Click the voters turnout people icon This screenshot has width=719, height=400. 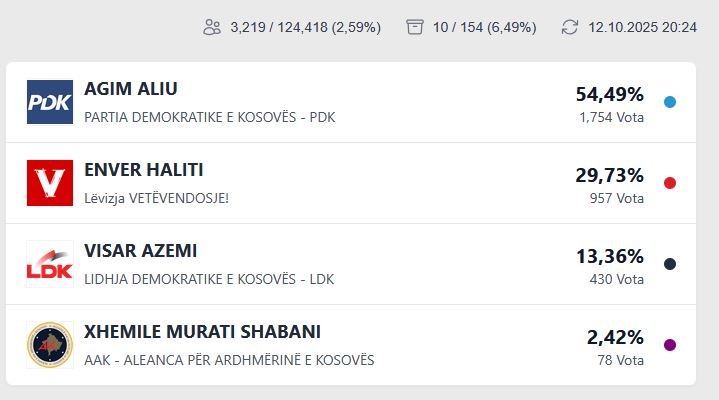point(211,27)
